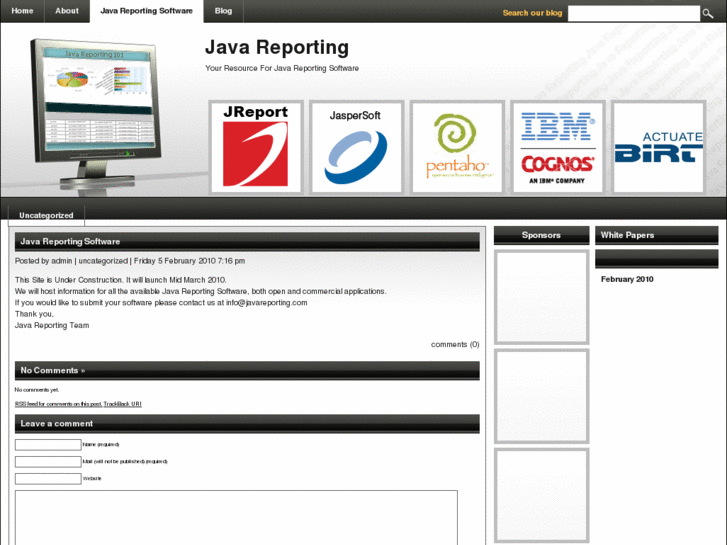The height and width of the screenshot is (545, 727).
Task: Click the Java Reporting site title
Action: click(277, 47)
